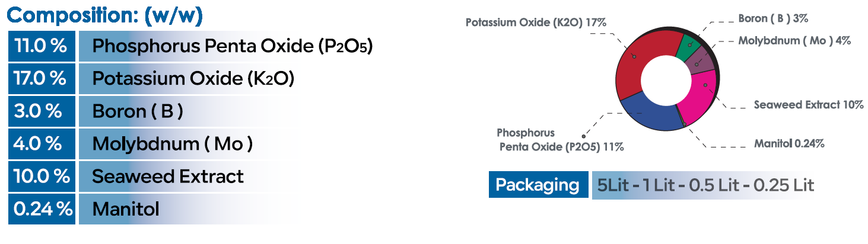Click the 0.24 % value box
Image resolution: width=868 pixels, height=244 pixels.
click(41, 208)
